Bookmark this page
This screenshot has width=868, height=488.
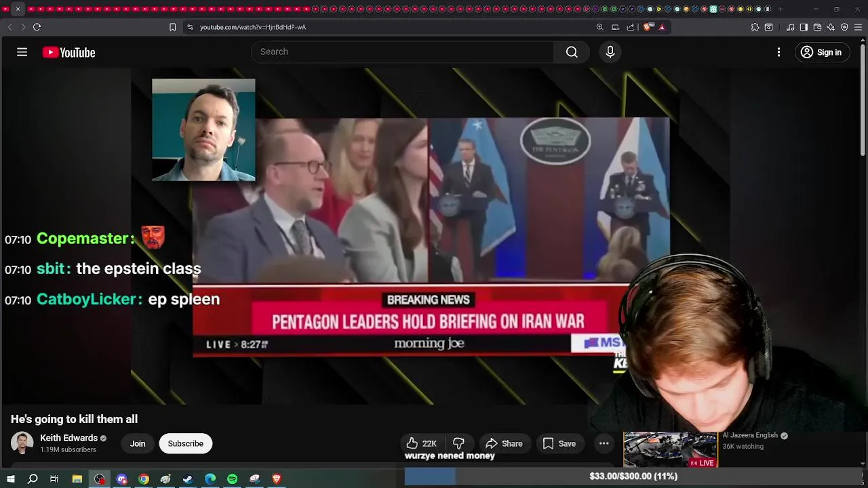[x=172, y=27]
